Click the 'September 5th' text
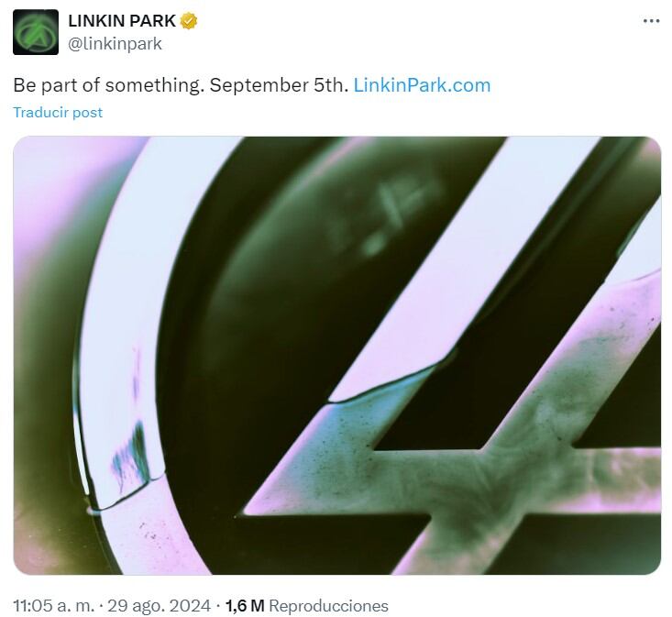Image resolution: width=672 pixels, height=617 pixels. (x=279, y=85)
